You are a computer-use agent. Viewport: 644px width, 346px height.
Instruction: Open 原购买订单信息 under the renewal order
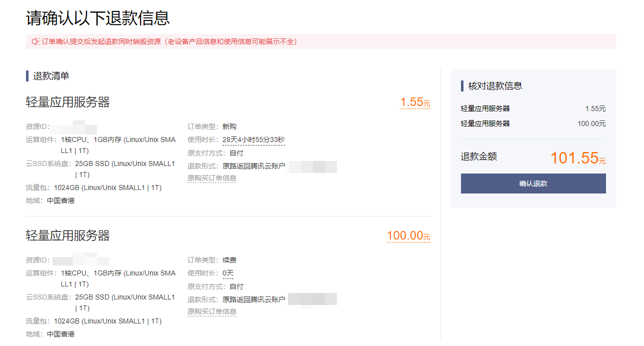(x=212, y=311)
